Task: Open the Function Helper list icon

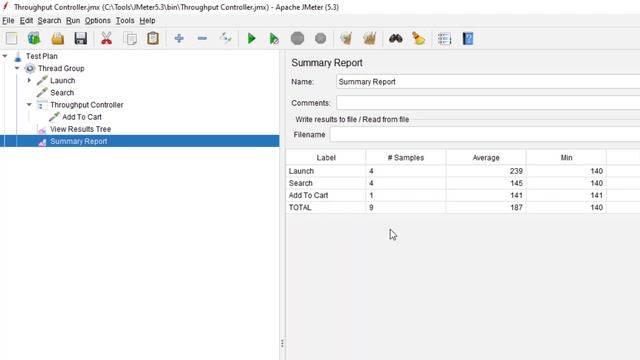Action: pos(444,38)
